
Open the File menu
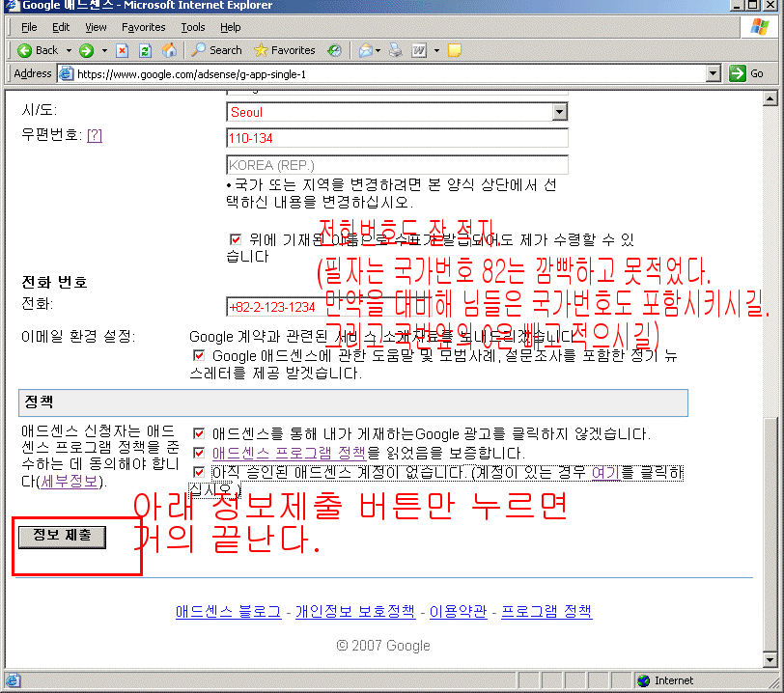click(29, 27)
